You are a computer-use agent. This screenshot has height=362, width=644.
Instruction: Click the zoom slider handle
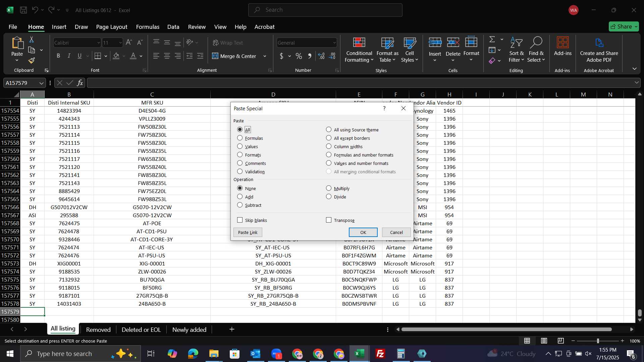click(598, 341)
